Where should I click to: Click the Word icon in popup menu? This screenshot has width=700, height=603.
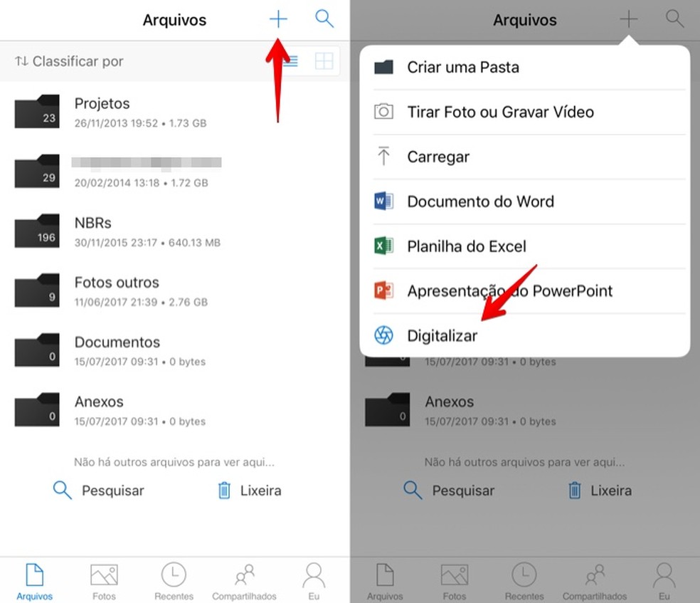[x=383, y=201]
